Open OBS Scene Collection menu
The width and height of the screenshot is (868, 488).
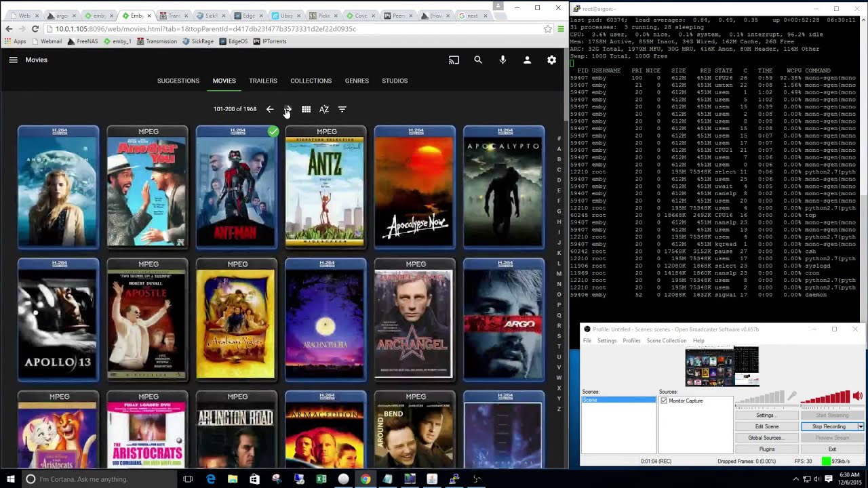667,340
